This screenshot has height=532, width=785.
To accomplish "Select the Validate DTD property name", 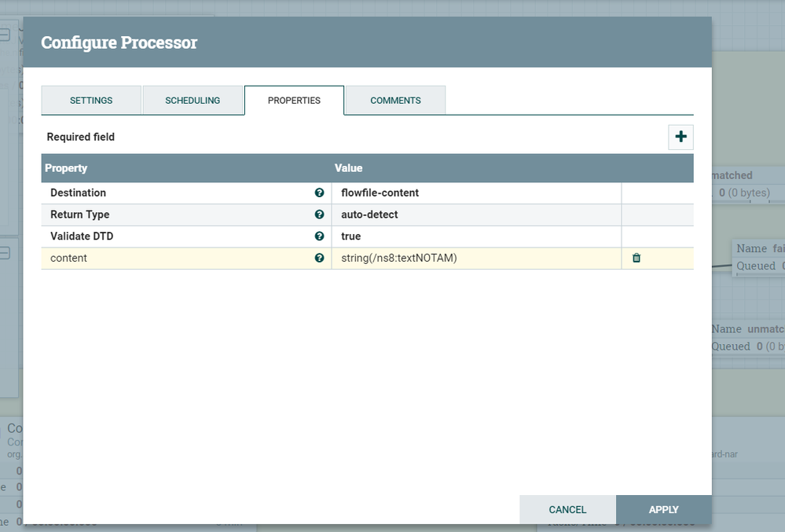I will [x=82, y=237].
